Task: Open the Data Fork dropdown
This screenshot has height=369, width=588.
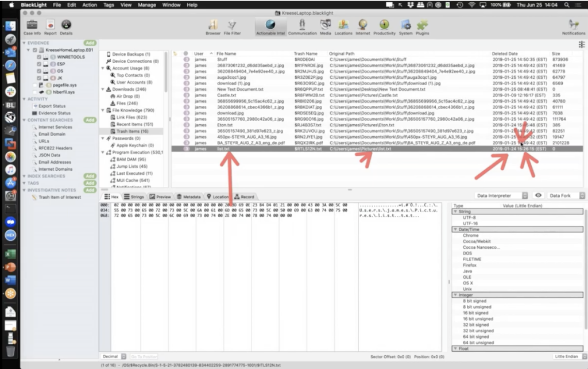Action: [x=566, y=195]
